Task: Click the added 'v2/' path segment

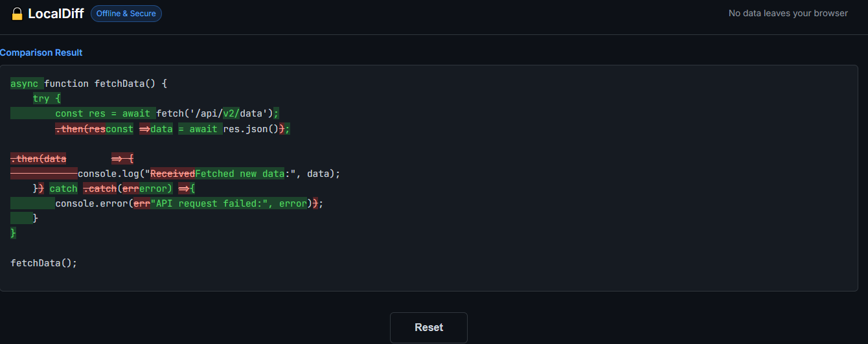Action: [x=231, y=113]
